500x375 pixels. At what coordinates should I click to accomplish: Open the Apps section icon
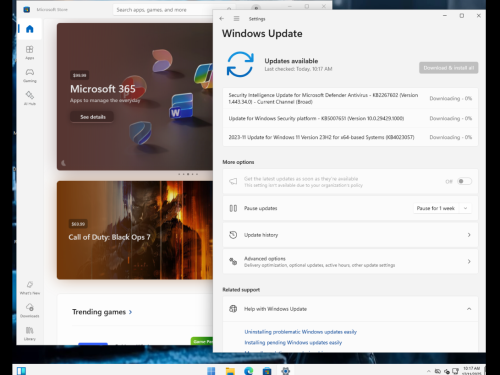click(x=30, y=52)
